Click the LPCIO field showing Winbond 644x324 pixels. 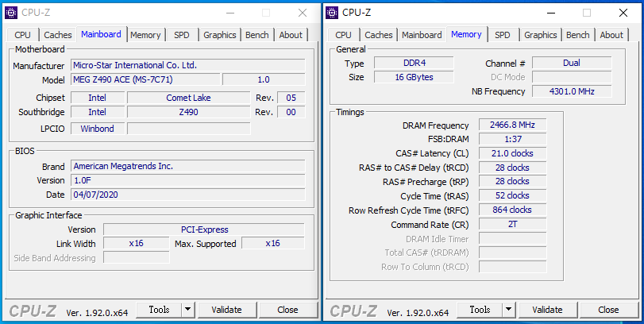click(98, 129)
